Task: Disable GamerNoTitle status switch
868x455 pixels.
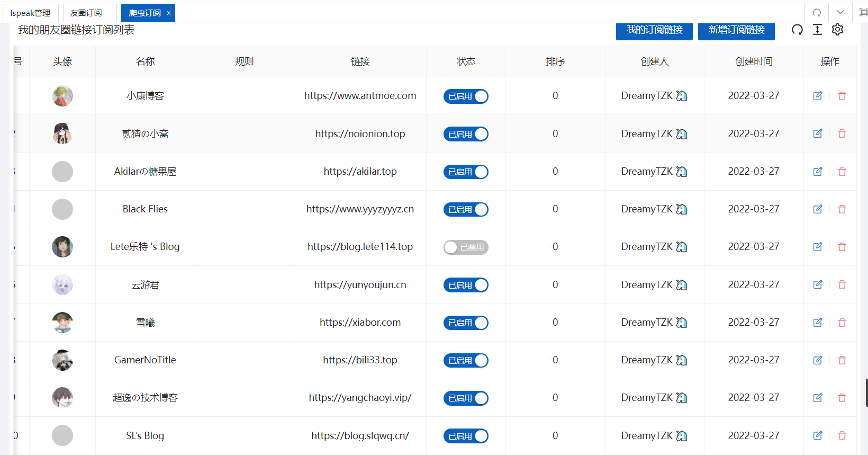Action: pyautogui.click(x=466, y=360)
